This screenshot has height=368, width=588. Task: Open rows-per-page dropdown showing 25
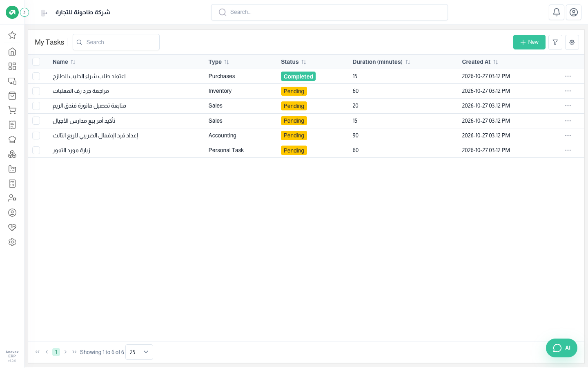click(139, 352)
